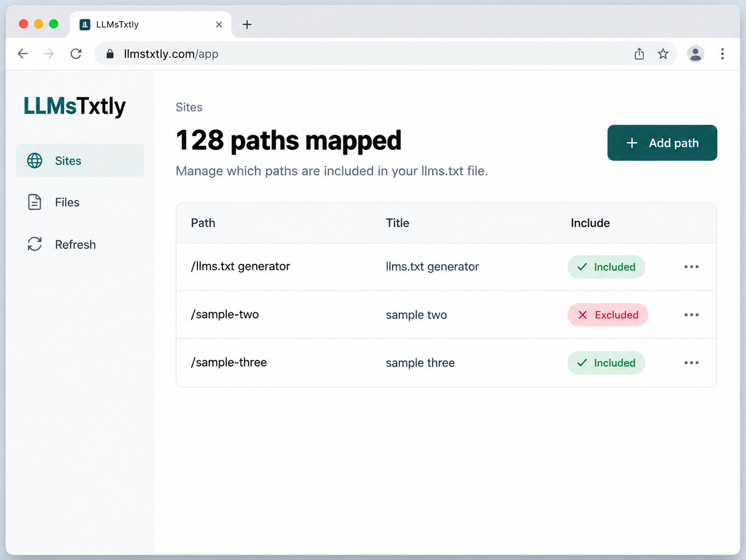Click the Include column header
The image size is (746, 560).
(x=590, y=223)
